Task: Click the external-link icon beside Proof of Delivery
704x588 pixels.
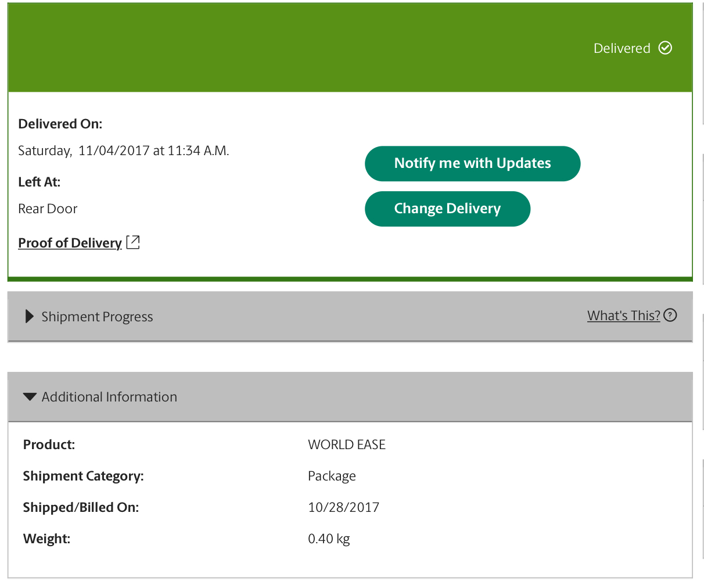Action: tap(133, 242)
